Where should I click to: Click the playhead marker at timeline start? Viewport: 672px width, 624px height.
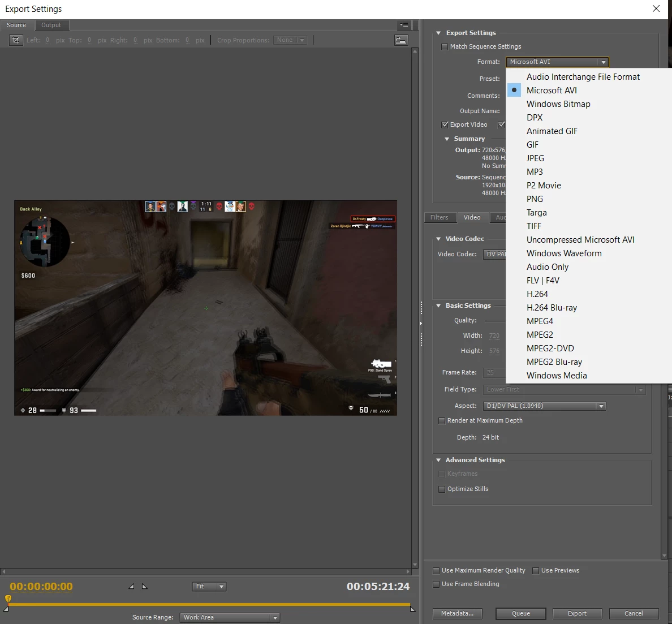click(x=8, y=599)
